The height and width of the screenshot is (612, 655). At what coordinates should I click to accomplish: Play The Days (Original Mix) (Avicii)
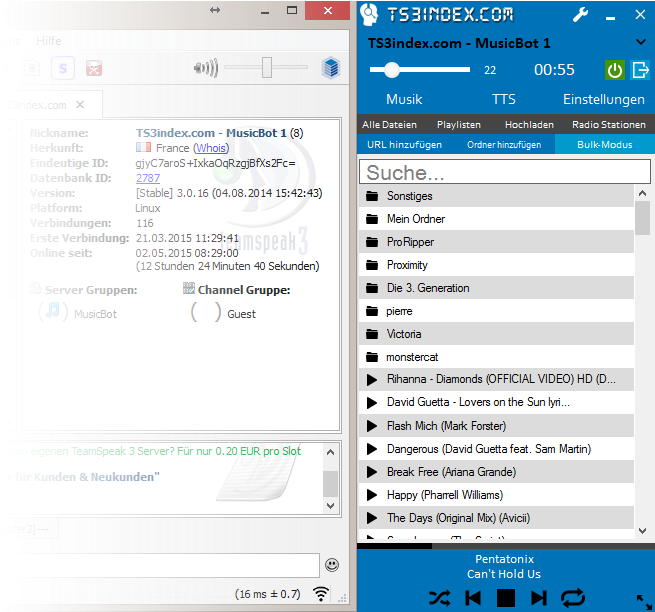371,518
